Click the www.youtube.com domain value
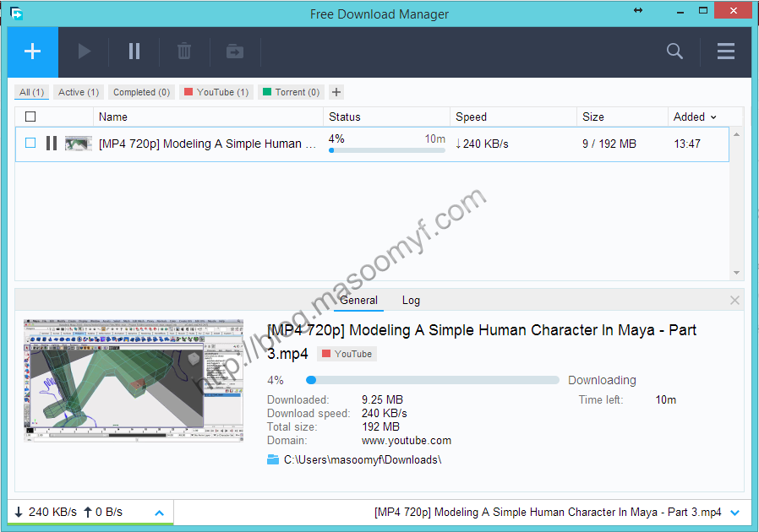The width and height of the screenshot is (759, 532). [x=406, y=441]
